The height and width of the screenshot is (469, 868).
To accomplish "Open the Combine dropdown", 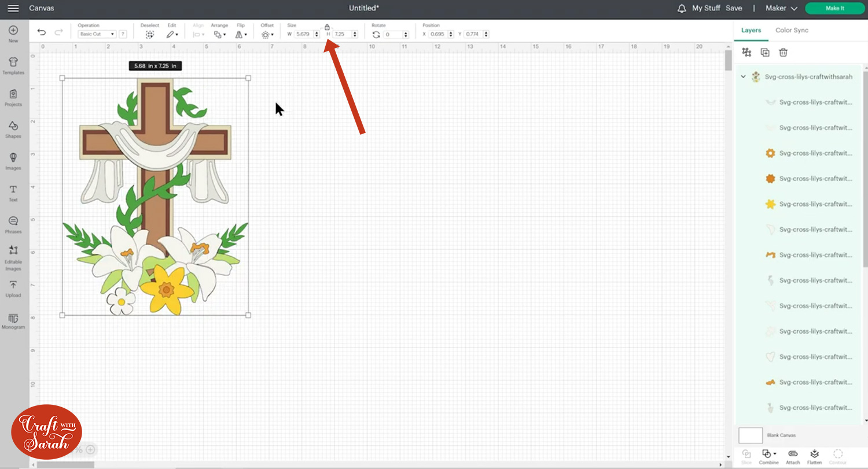I will (769, 456).
